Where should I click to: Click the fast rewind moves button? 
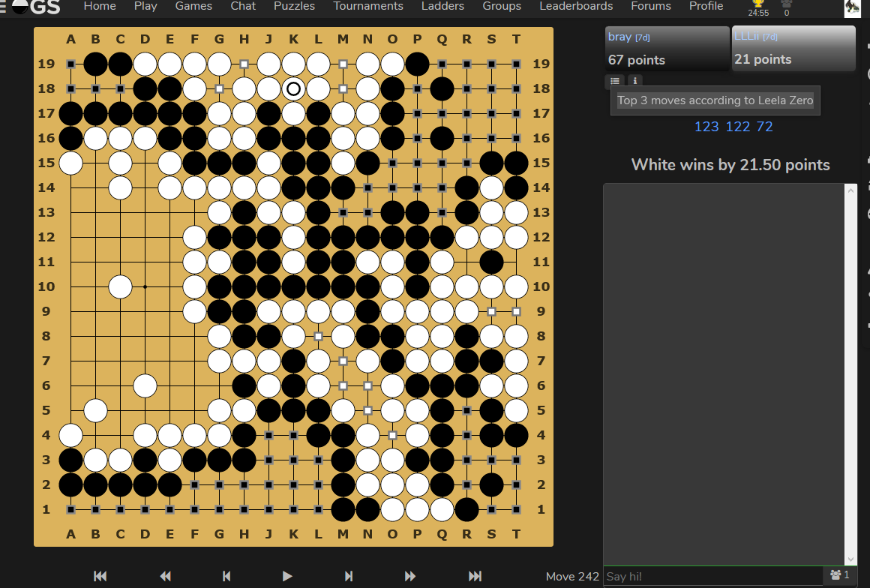pos(166,576)
